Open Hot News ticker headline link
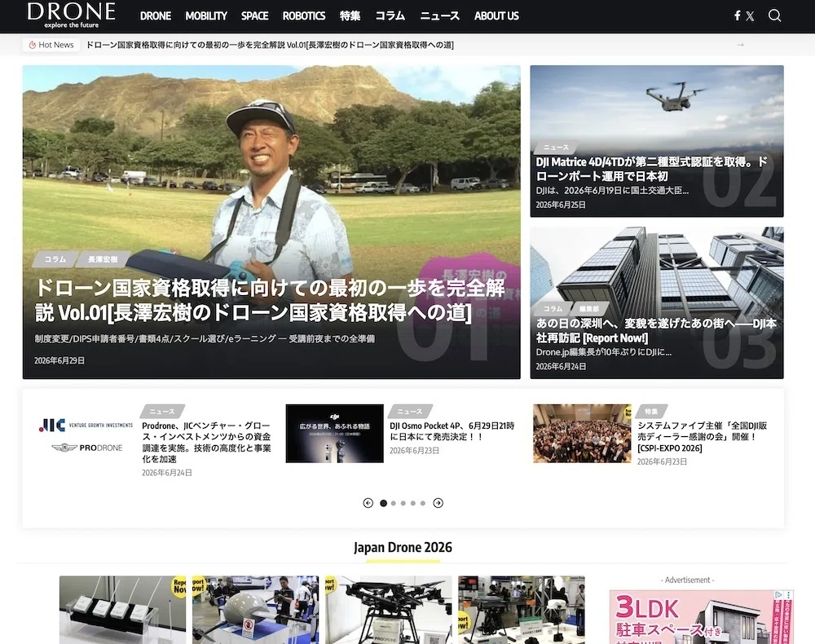815x644 pixels. pyautogui.click(x=270, y=45)
